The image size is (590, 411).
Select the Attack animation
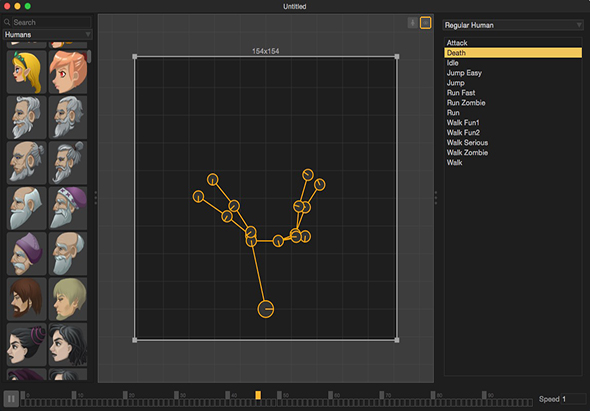(513, 43)
